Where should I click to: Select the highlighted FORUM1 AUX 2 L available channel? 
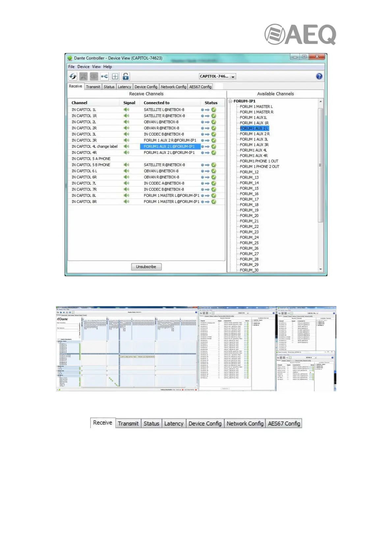(254, 129)
